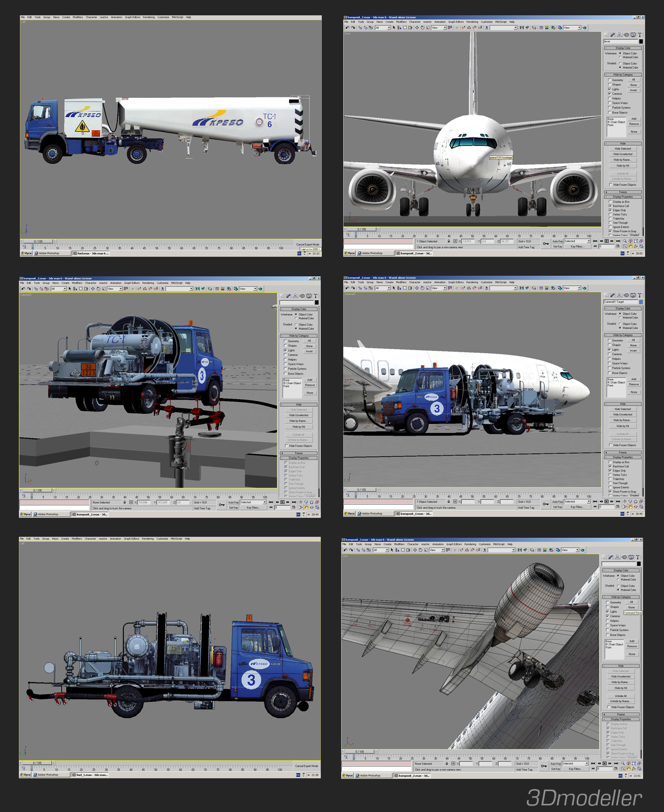Pick Select Object arrow in airplane front view window
The height and width of the screenshot is (812, 664).
click(394, 28)
